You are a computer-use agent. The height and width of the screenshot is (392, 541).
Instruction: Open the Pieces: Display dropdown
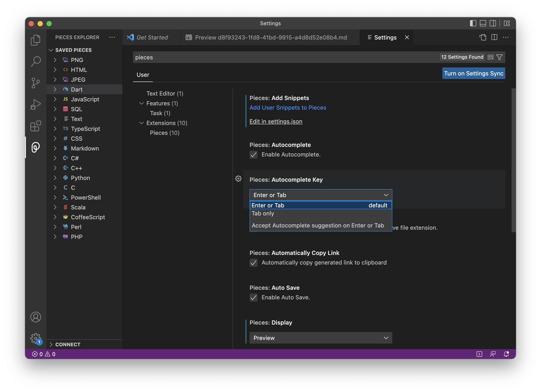[320, 338]
